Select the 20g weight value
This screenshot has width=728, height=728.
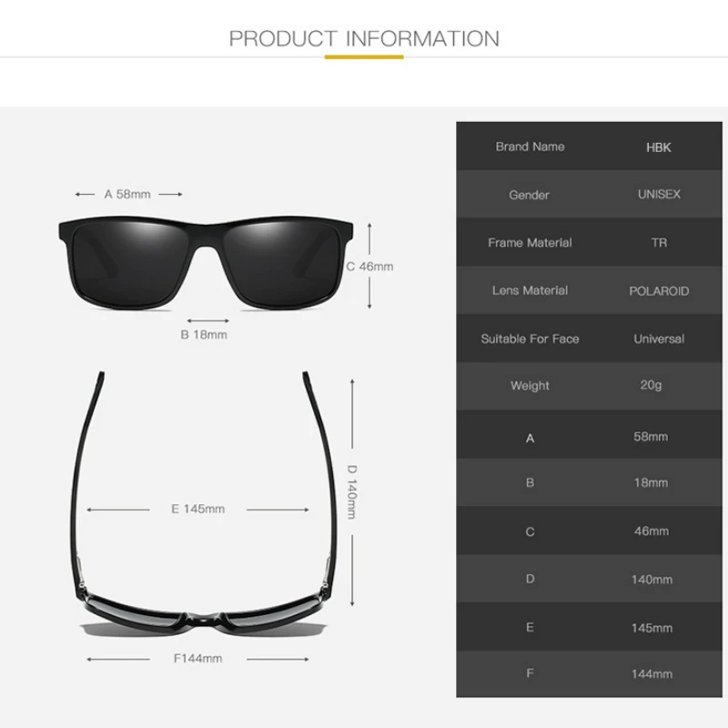tap(651, 385)
